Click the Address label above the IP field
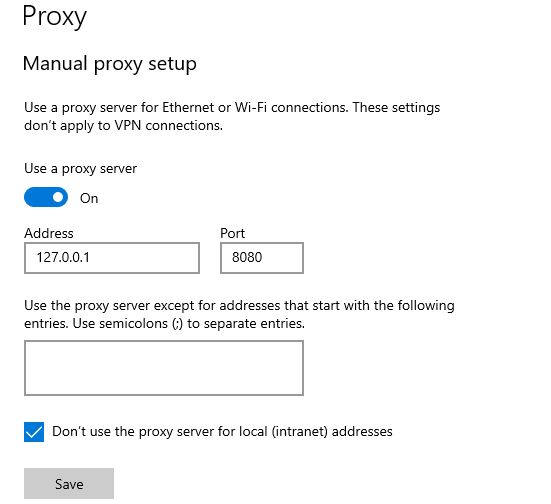The image size is (551, 504). pos(49,233)
